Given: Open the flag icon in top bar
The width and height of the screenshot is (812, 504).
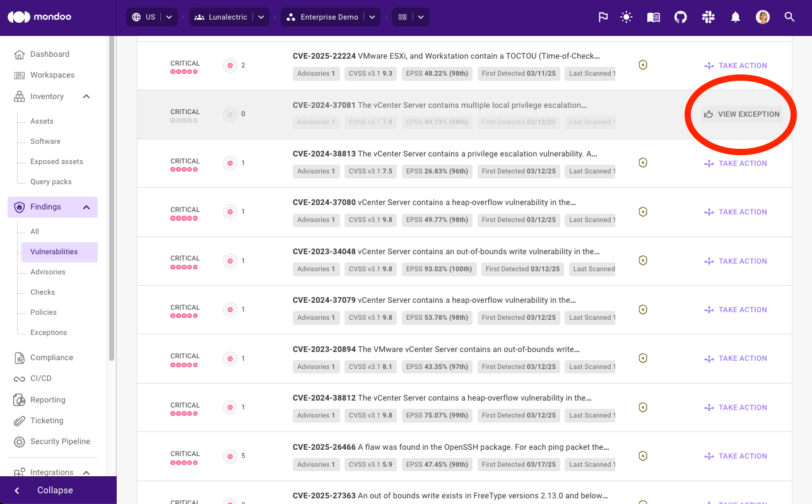Looking at the screenshot, I should point(603,17).
